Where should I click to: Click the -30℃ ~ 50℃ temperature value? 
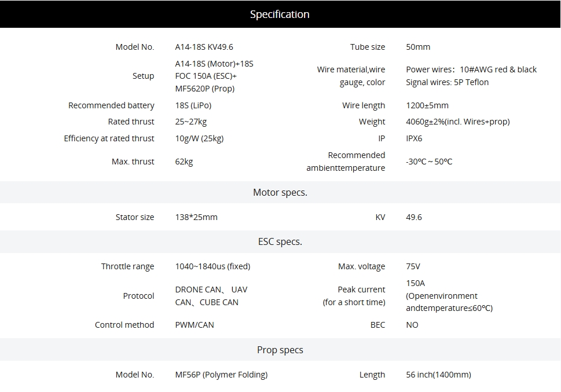[x=429, y=162]
